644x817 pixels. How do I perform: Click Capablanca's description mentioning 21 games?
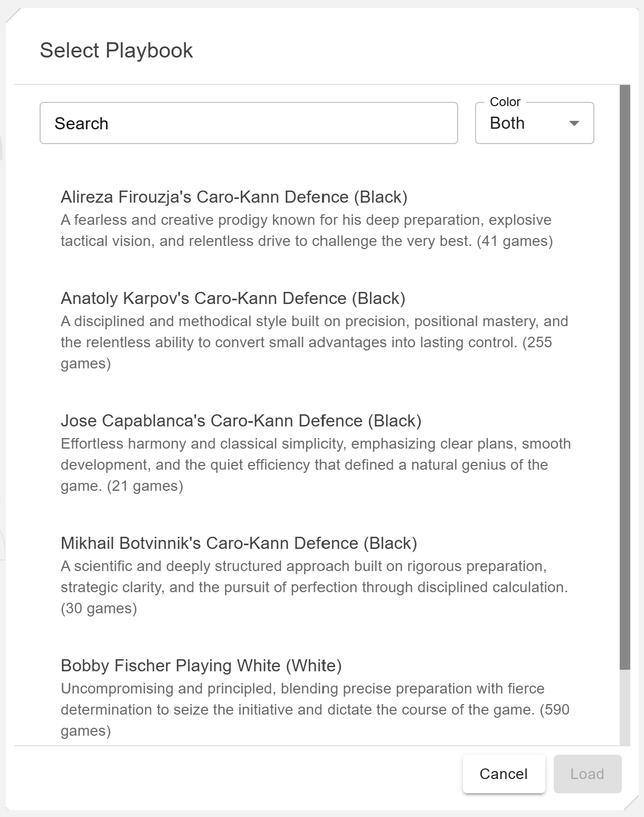(x=316, y=465)
